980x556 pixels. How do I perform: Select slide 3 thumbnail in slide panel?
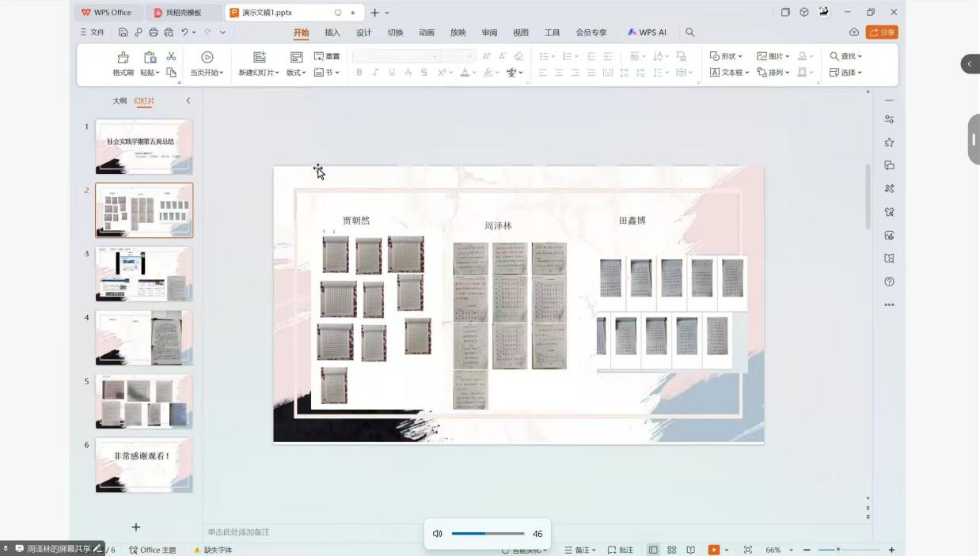point(144,274)
